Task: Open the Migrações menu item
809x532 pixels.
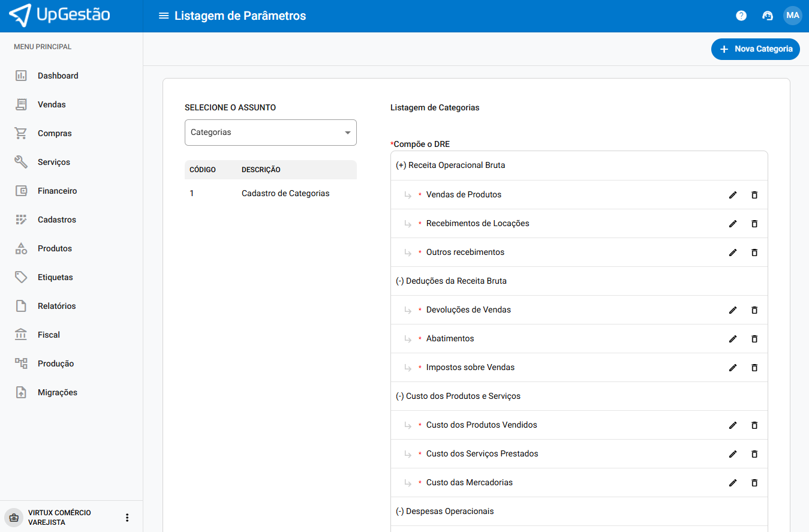Action: 57,393
